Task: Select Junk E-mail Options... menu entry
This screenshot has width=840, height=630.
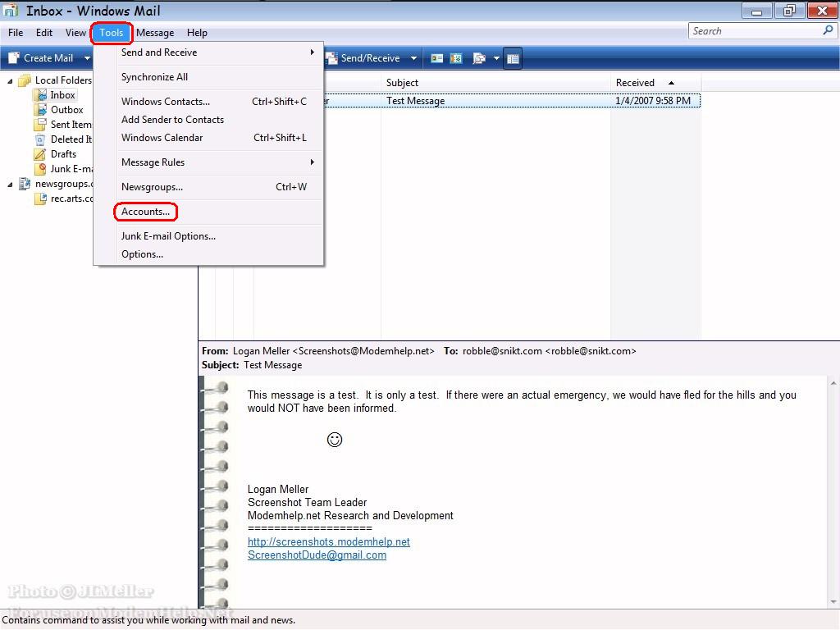Action: [x=168, y=236]
